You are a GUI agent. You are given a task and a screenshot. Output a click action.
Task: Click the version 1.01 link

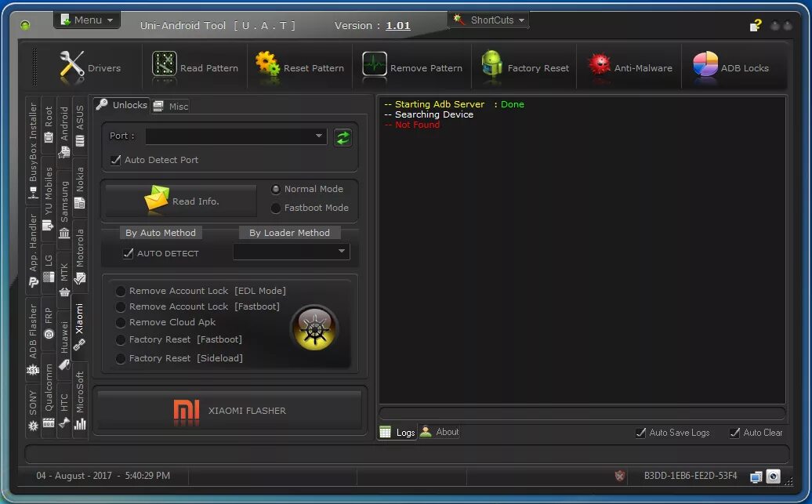tap(397, 25)
